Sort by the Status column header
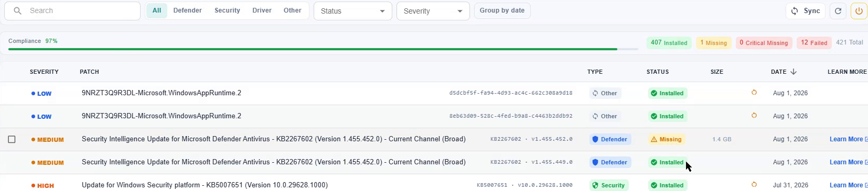The height and width of the screenshot is (191, 868). pos(658,72)
